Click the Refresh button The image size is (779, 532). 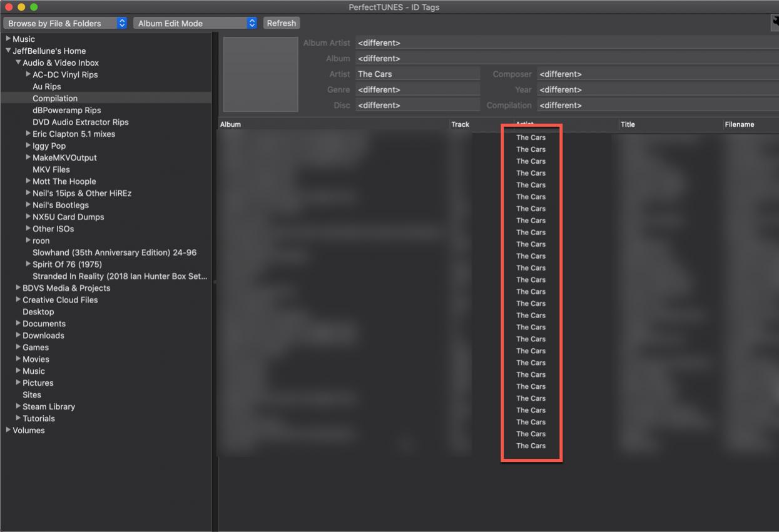281,23
